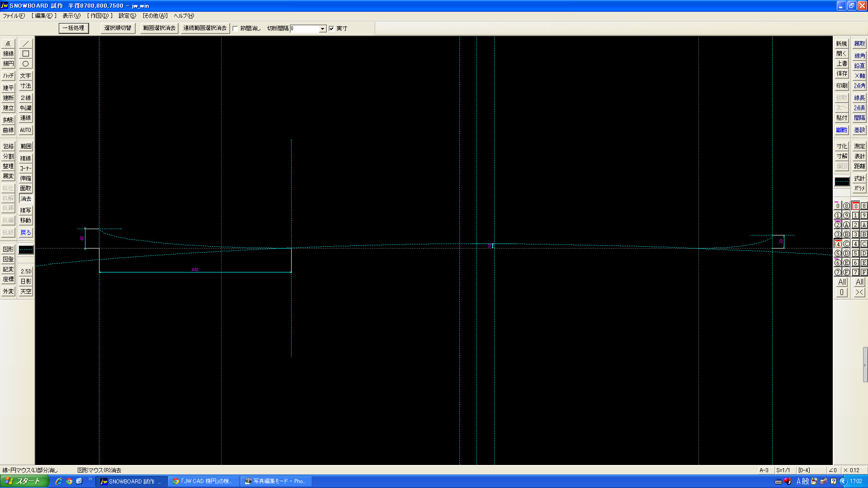The image size is (868, 488).
Task: Activate the 接円 tangent circle tool
Action: (8, 64)
